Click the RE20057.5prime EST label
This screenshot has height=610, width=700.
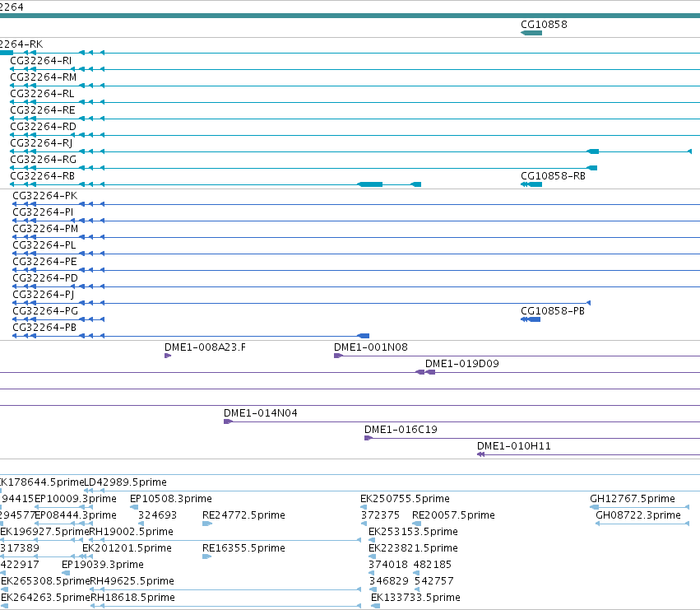tap(453, 515)
